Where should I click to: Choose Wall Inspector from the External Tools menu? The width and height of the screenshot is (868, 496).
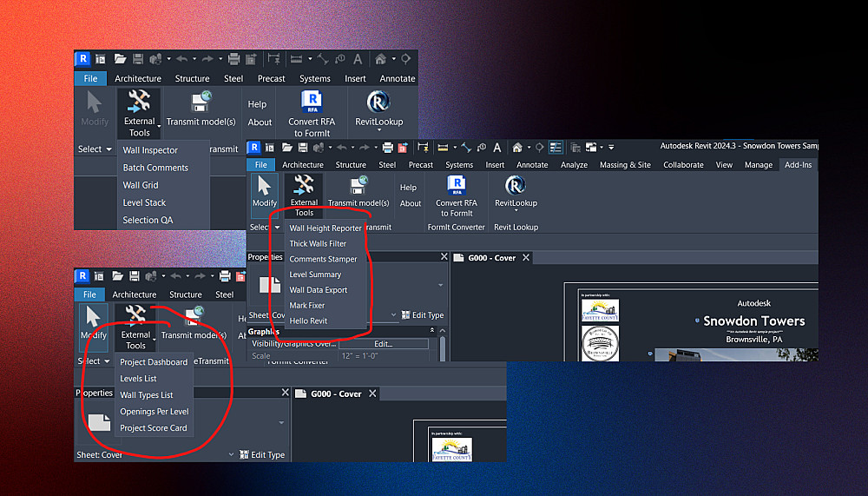(150, 150)
